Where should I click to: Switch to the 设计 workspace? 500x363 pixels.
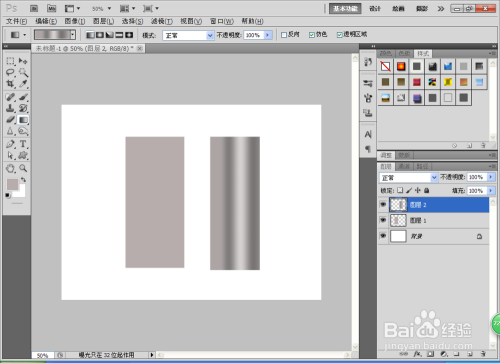pos(375,9)
